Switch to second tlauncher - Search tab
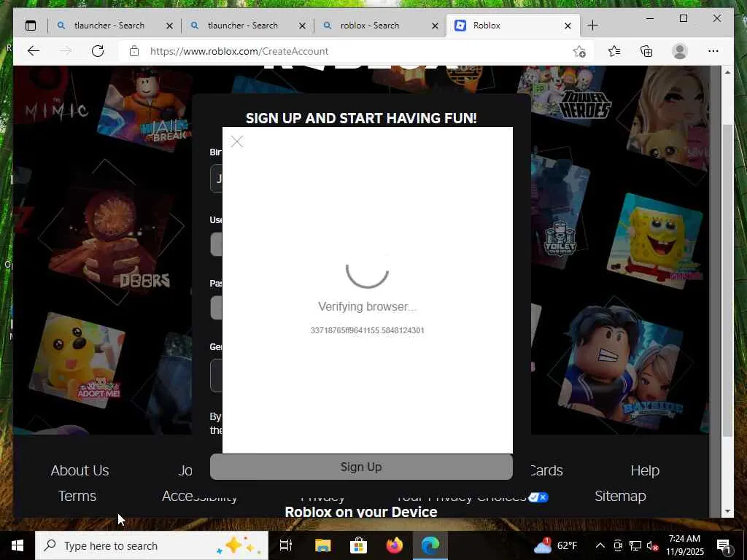 pyautogui.click(x=242, y=26)
